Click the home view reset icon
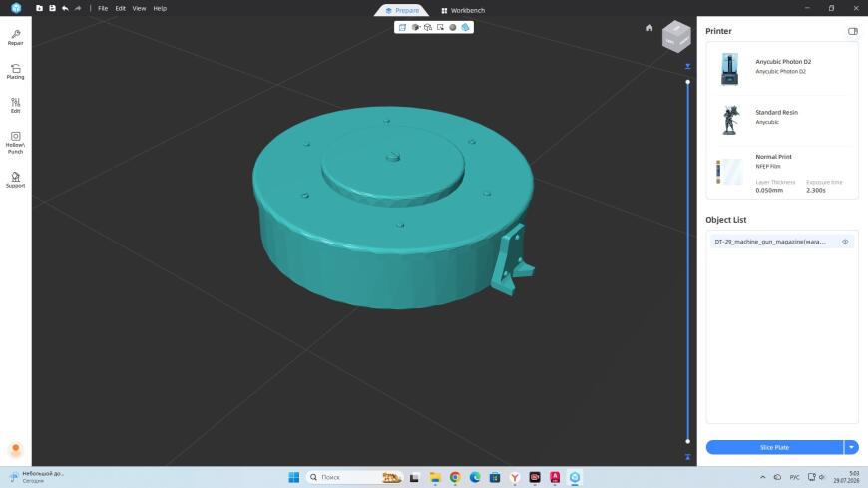 649,28
